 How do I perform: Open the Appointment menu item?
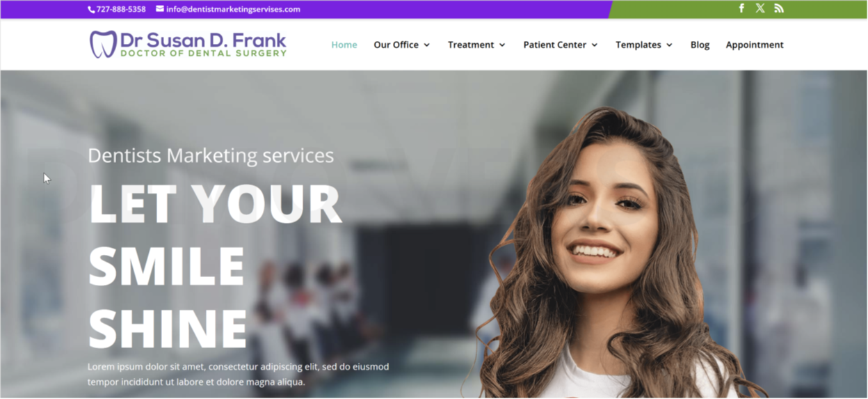(755, 45)
